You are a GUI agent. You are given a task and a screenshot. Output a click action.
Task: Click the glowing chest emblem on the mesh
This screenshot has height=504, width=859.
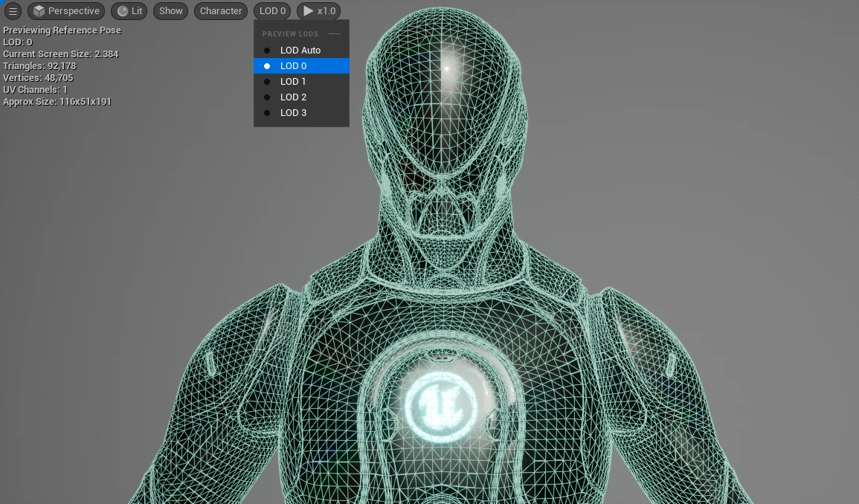coord(442,407)
